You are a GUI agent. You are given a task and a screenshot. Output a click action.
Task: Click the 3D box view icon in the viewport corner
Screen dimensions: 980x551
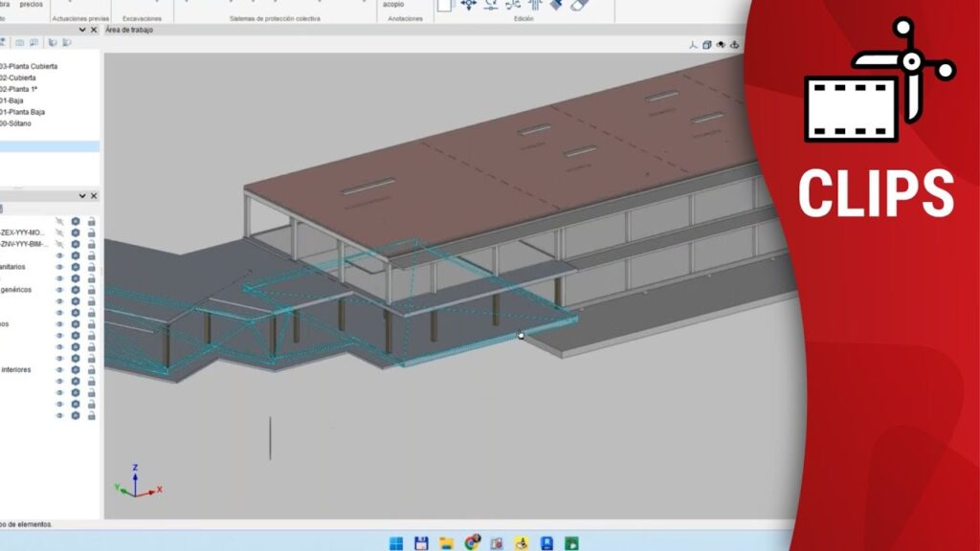tap(707, 44)
